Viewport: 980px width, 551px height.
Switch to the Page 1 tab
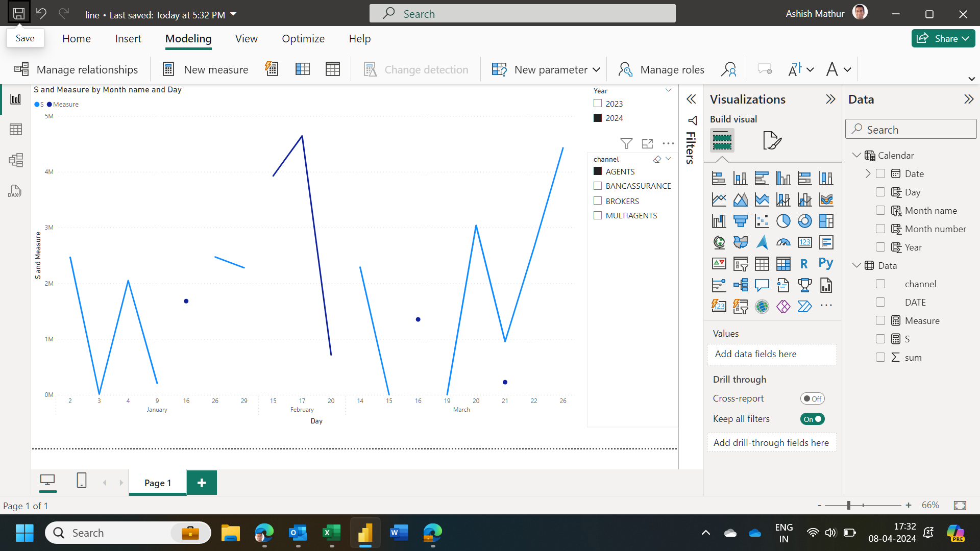[x=158, y=483]
